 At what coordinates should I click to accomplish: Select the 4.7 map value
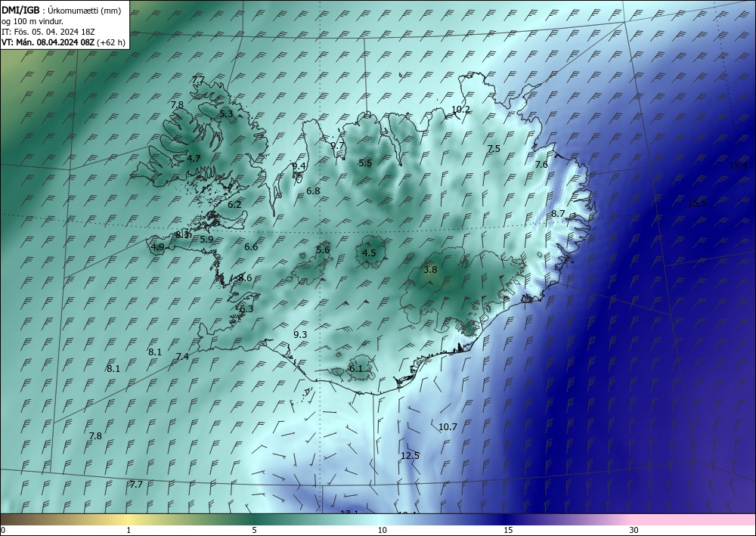pos(194,158)
